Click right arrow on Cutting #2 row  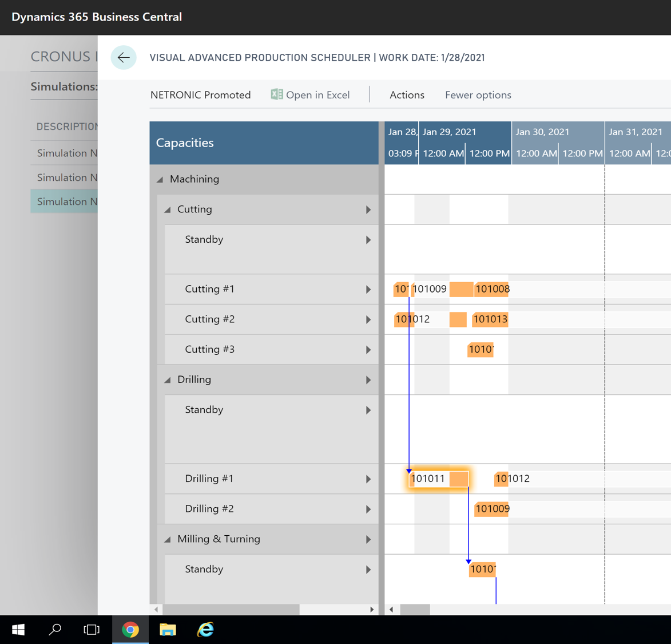pos(368,319)
